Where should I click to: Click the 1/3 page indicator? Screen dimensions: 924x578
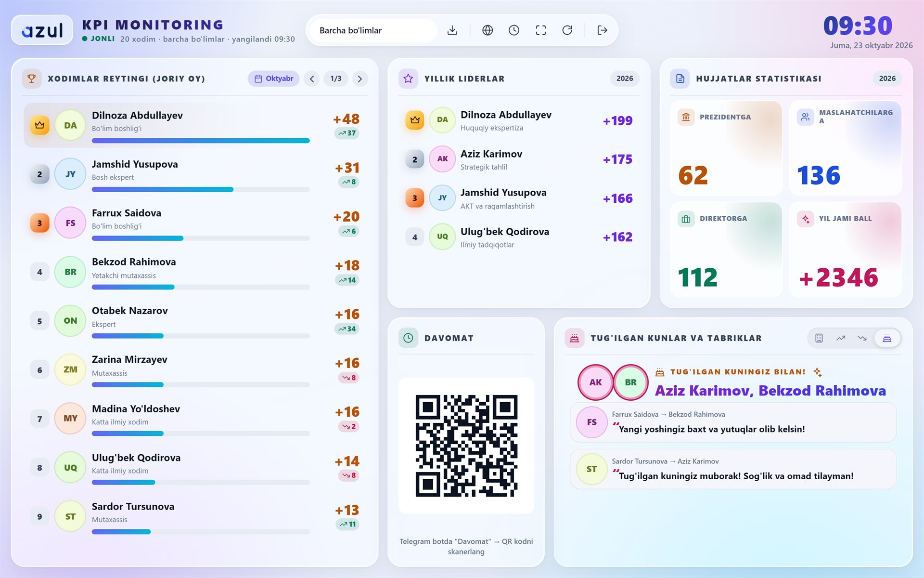click(336, 79)
